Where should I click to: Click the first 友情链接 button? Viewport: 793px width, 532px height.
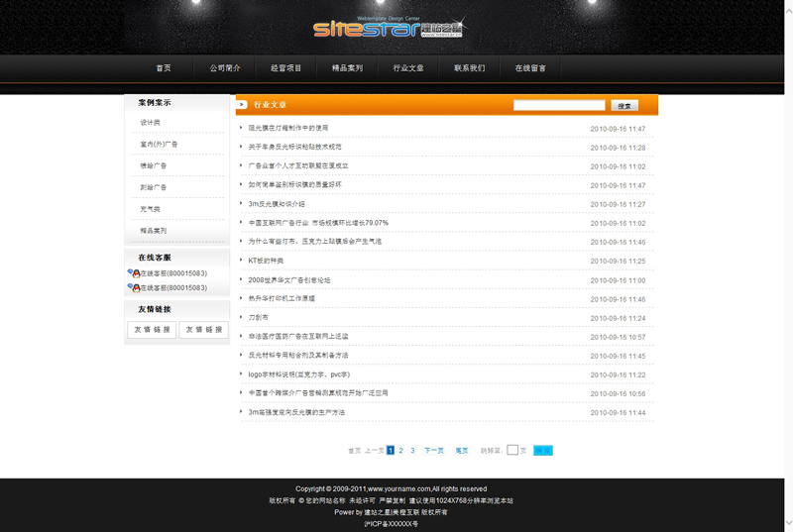pos(152,330)
